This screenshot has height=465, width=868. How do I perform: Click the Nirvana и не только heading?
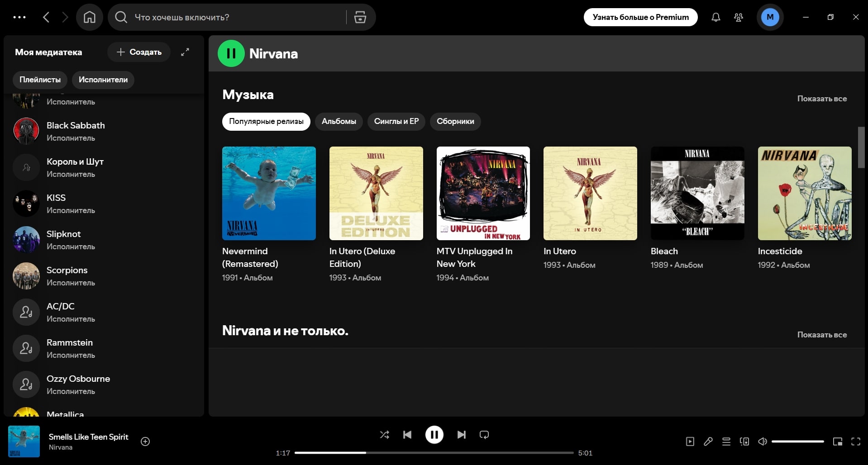285,331
